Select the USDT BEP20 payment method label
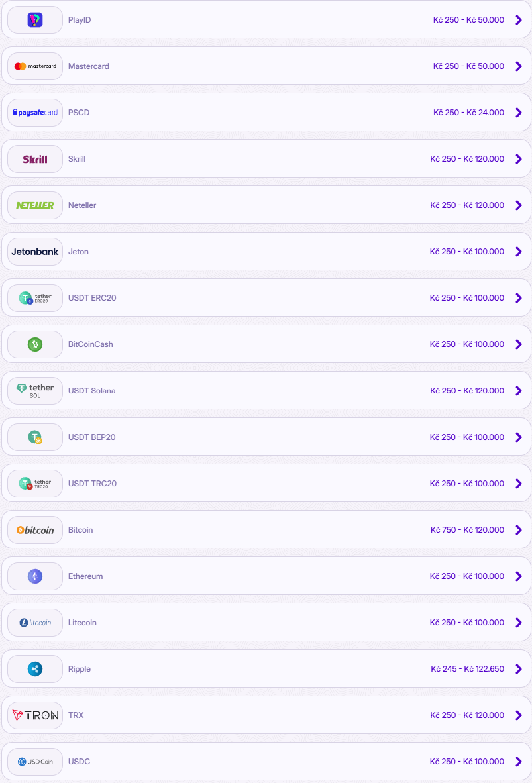The width and height of the screenshot is (532, 783). tap(92, 437)
